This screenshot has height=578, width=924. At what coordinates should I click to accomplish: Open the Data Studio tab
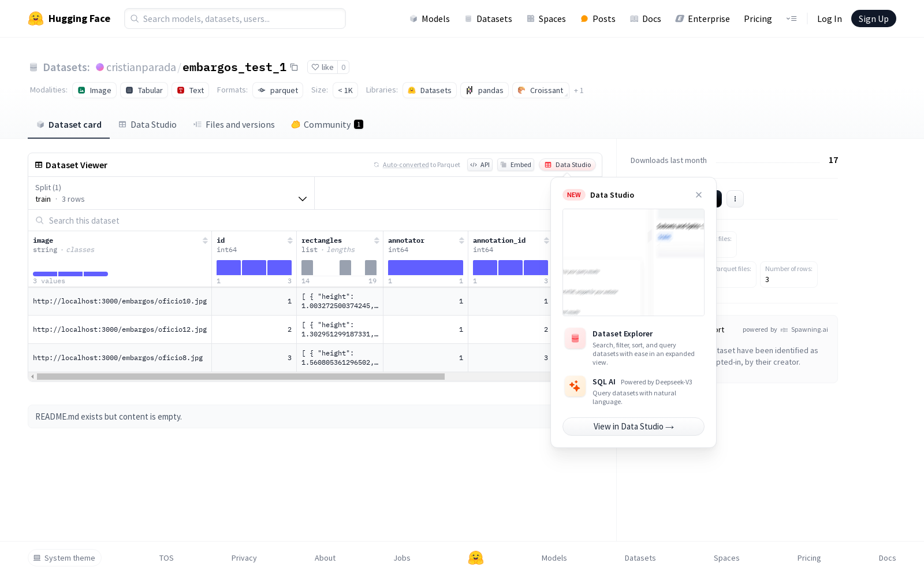pyautogui.click(x=147, y=124)
